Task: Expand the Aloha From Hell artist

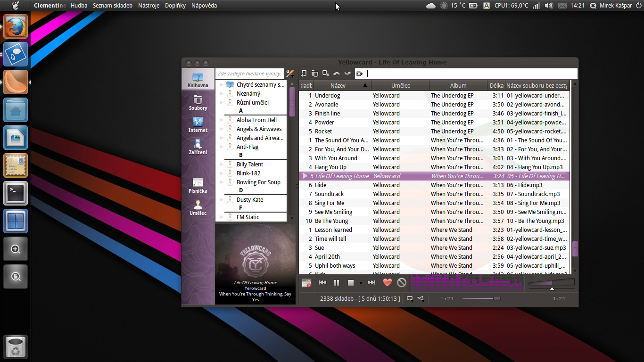Action: [222, 120]
